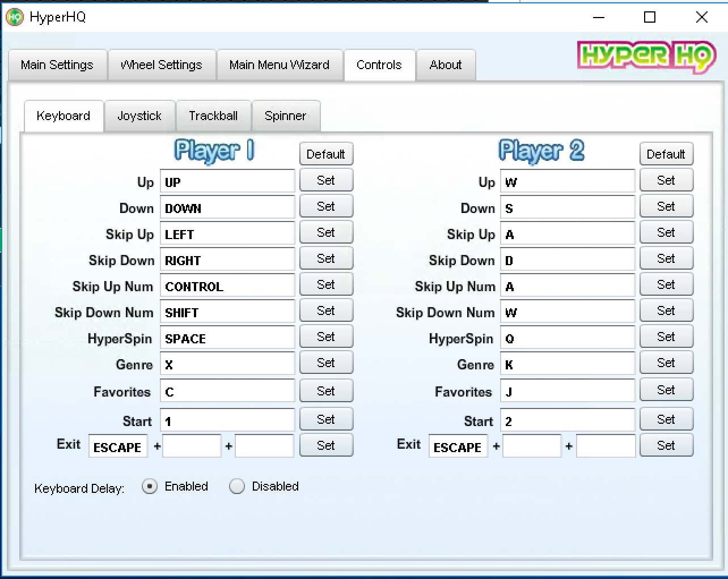728x579 pixels.
Task: Switch to Wheel Settings tab
Action: (162, 65)
